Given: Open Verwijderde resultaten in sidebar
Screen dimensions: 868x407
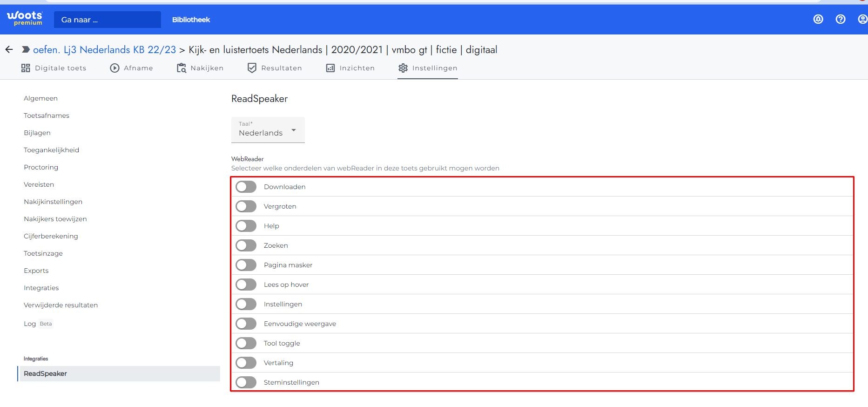Looking at the screenshot, I should coord(61,305).
